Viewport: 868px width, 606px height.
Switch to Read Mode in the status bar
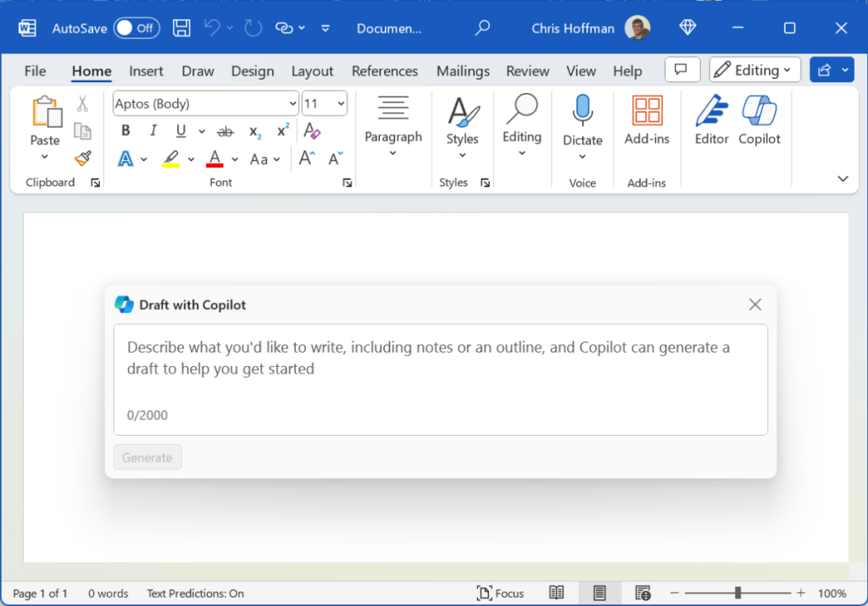coord(556,592)
